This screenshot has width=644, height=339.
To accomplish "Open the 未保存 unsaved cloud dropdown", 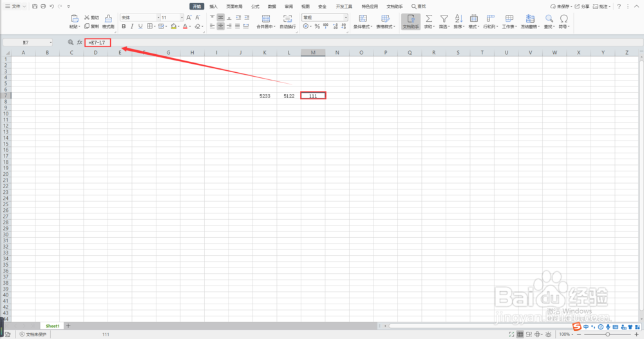I will pos(561,6).
